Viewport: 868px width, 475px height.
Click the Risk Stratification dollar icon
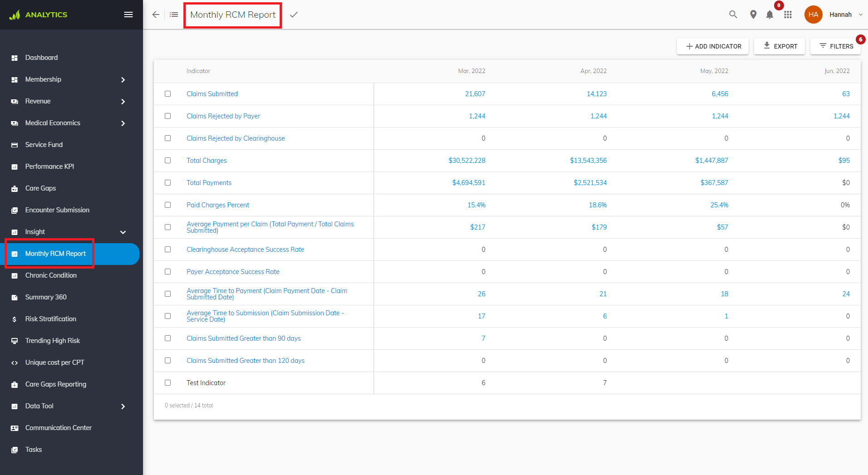pos(15,319)
